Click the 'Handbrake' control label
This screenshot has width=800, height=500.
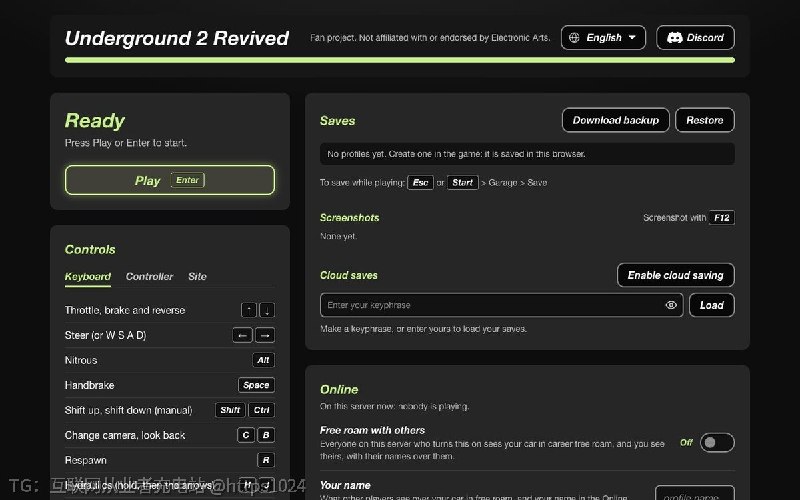click(89, 385)
